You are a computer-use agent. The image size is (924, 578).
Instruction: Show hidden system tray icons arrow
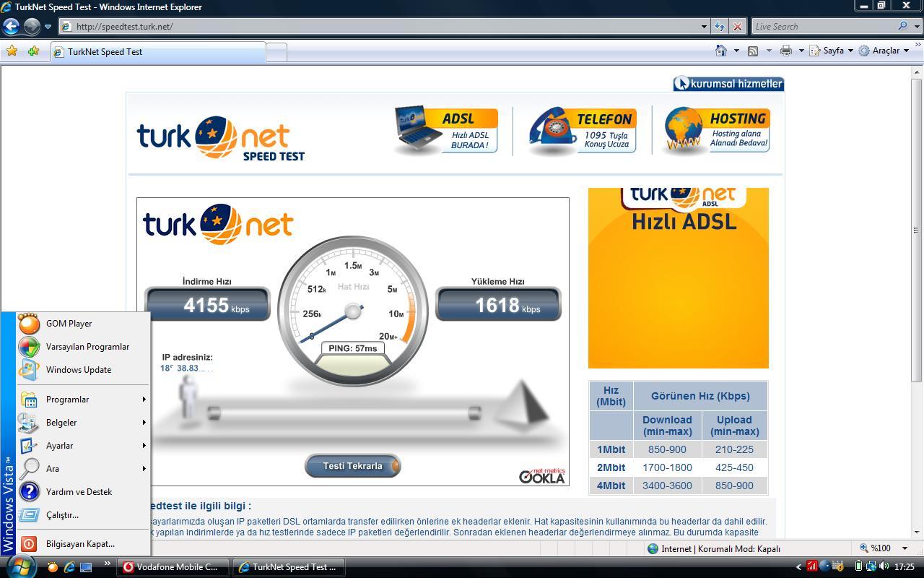tap(798, 568)
